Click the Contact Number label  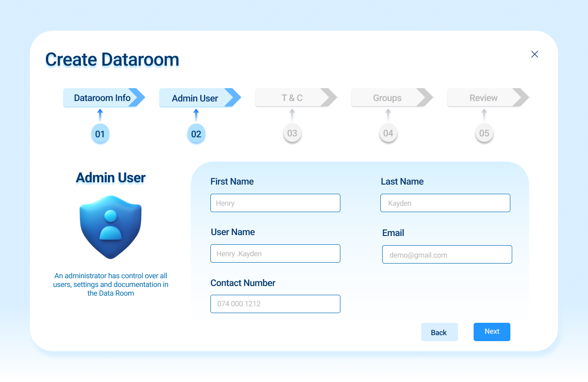(x=243, y=283)
